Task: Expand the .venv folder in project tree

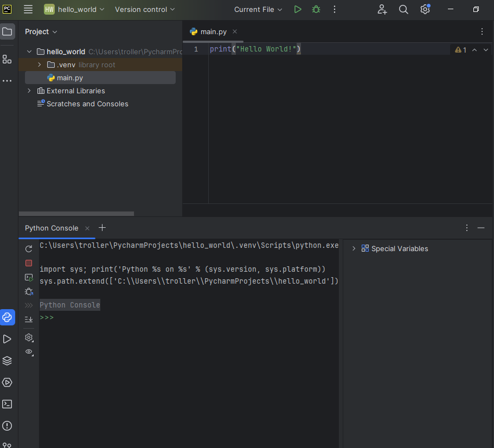Action: point(39,65)
